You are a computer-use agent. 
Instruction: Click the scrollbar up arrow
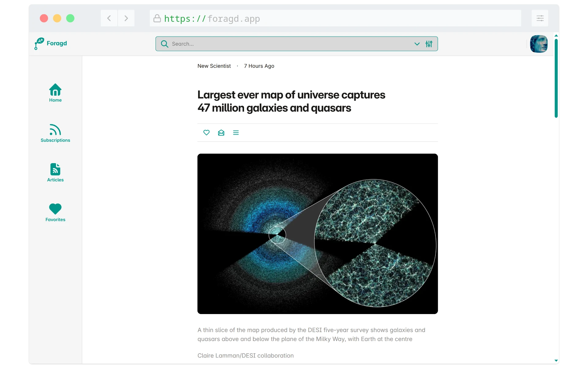click(x=556, y=36)
